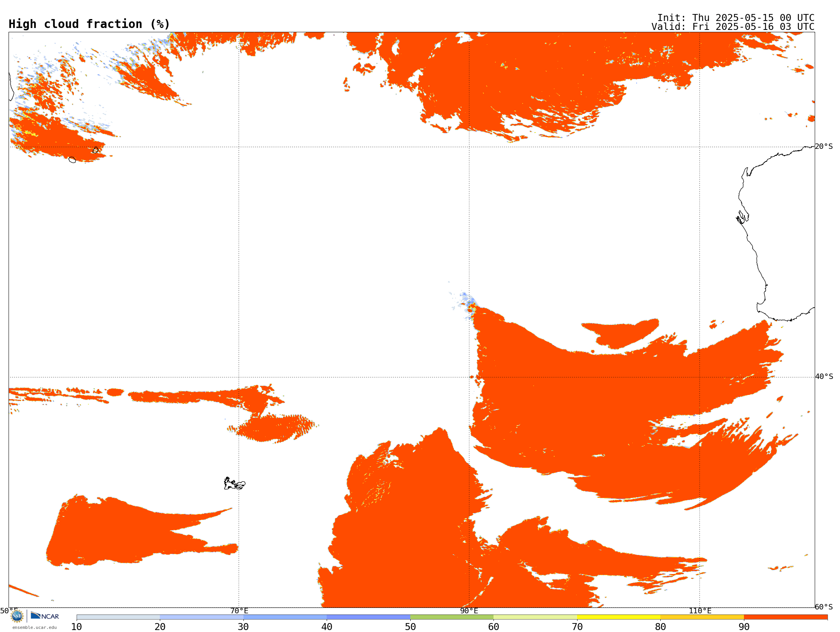This screenshot has height=632, width=840.
Task: Click the Mauritius island outline near 20°S
Action: [96, 150]
